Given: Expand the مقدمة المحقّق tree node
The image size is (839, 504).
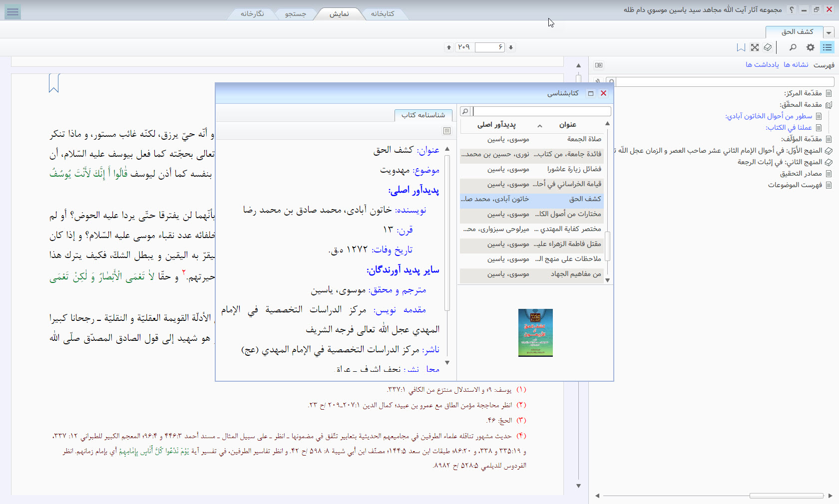Looking at the screenshot, I should (x=829, y=105).
